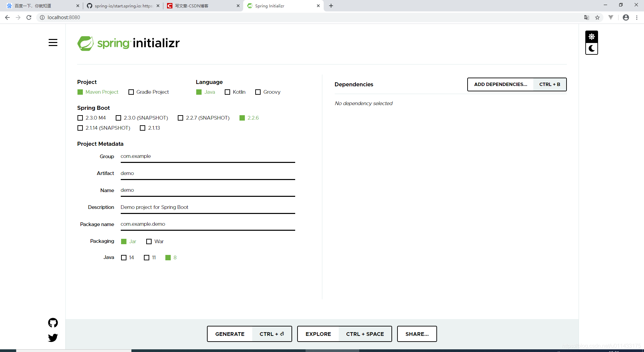Click 'No dependency selected' text
Screen dimensions: 644x352
364,103
